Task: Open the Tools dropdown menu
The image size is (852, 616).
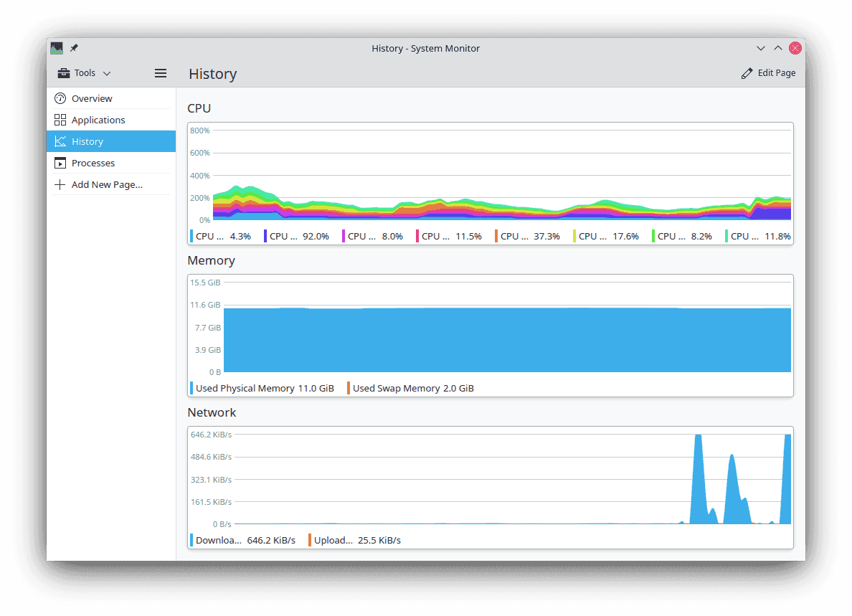Action: (84, 72)
